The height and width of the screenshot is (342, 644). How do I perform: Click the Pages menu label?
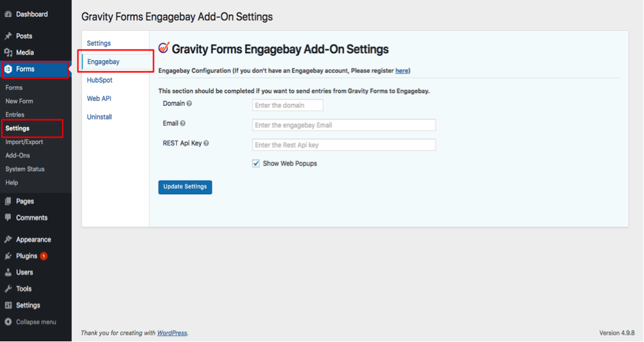(25, 201)
